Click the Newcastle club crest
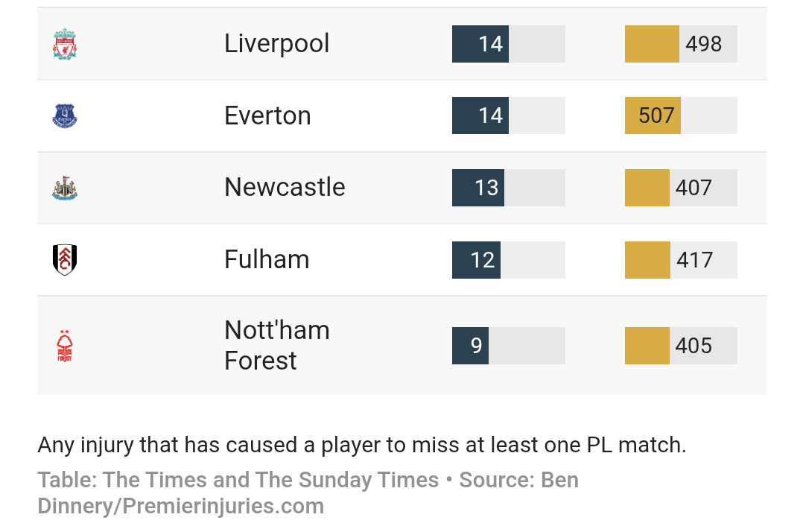This screenshot has height=532, width=803. point(65,188)
